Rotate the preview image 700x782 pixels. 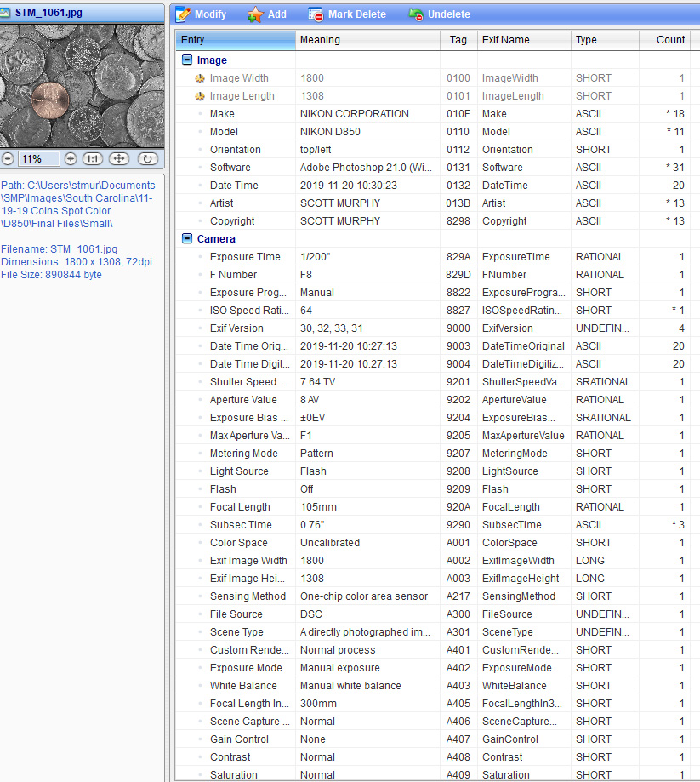coord(147,159)
